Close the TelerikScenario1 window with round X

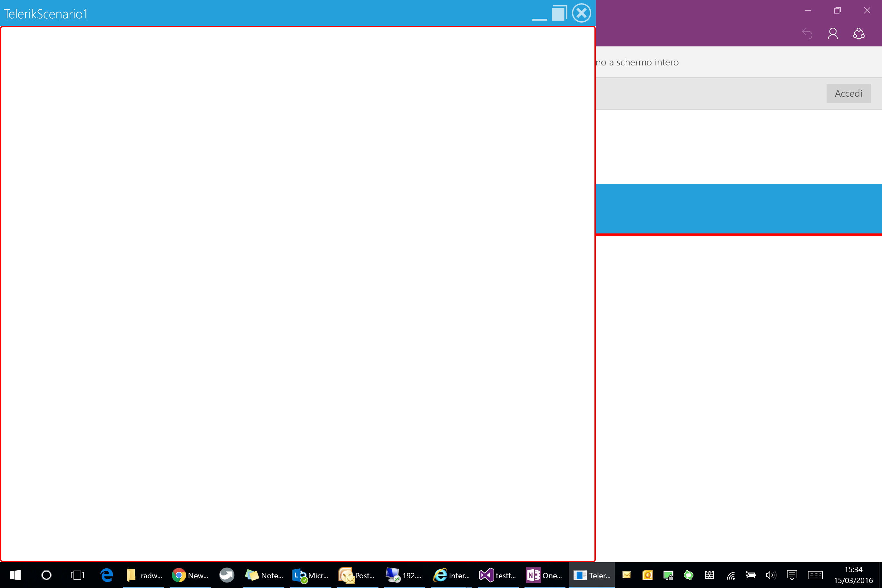click(581, 14)
